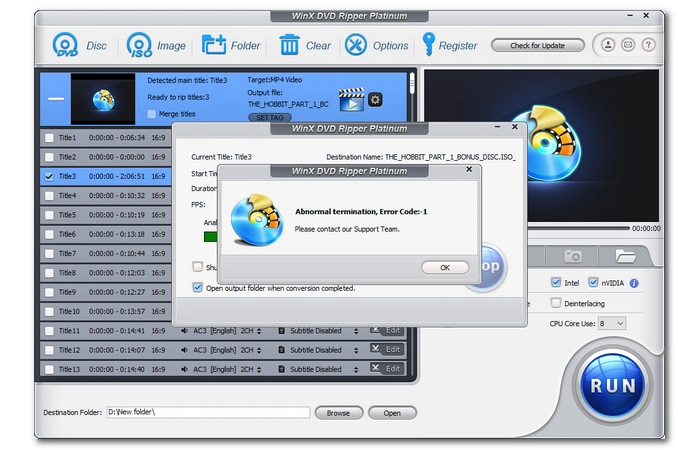Minimize the ripping progress dialog
Screen dimensions: 700x450
[497, 127]
